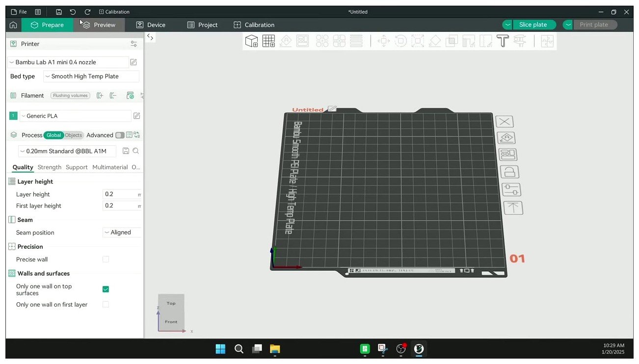Image resolution: width=639 pixels, height=364 pixels.
Task: Edit the Generic PLA filament preset
Action: [137, 116]
